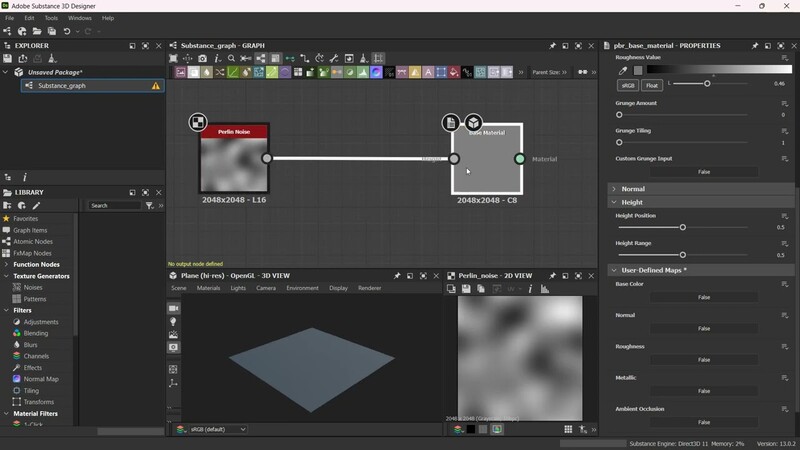
Task: Open the Tools menu
Action: [x=51, y=18]
